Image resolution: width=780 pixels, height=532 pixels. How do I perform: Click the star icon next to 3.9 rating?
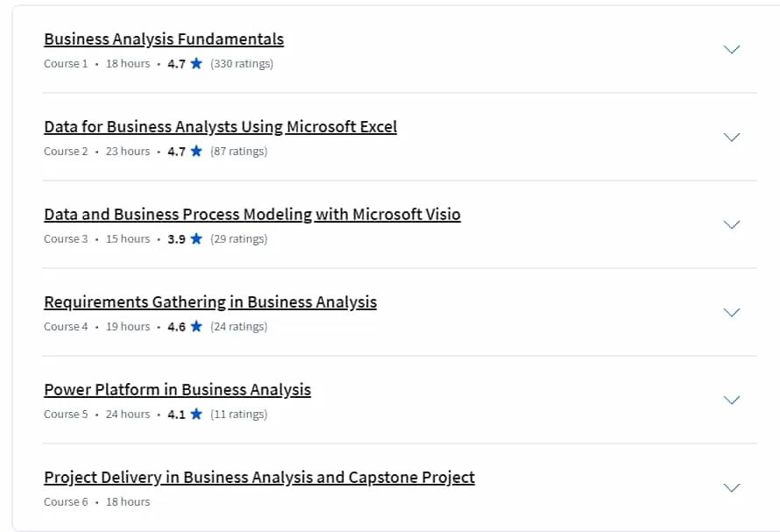[x=196, y=238]
